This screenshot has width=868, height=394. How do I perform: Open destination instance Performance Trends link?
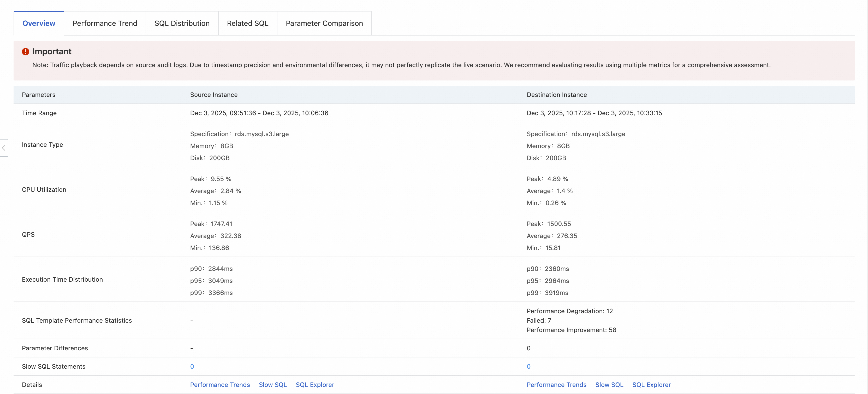click(556, 385)
